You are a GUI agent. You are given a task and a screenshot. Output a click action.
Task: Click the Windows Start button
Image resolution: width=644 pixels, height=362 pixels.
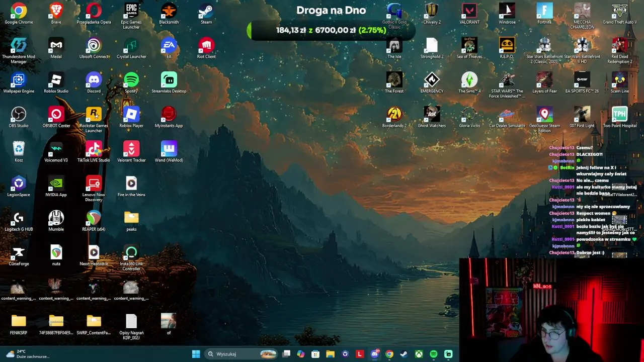click(x=196, y=354)
